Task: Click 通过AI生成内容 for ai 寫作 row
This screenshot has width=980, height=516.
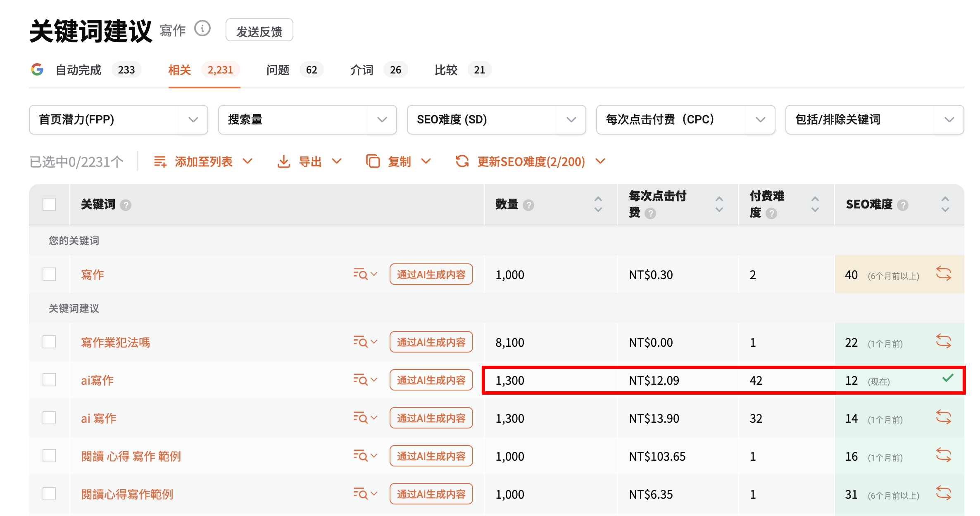Action: click(x=431, y=418)
